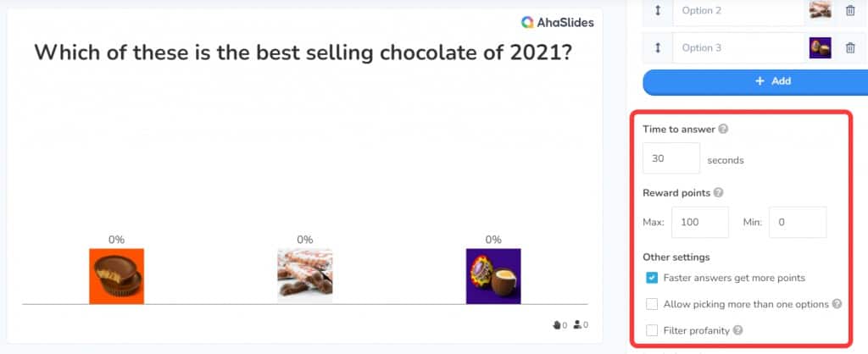Click the peanut butter cups image on chart
868x354 pixels.
pyautogui.click(x=117, y=275)
